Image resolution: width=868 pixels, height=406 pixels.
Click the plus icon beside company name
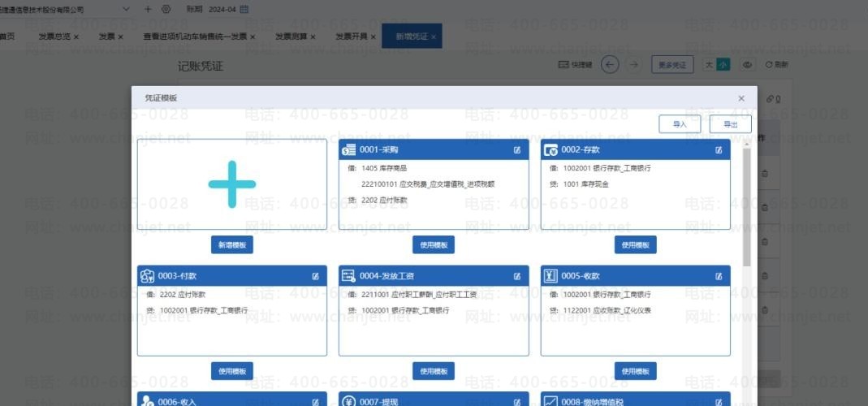click(148, 9)
